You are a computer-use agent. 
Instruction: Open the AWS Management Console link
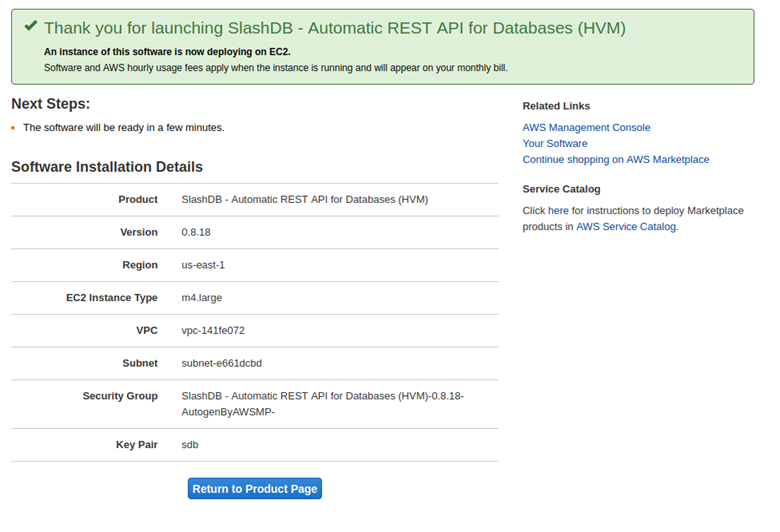pyautogui.click(x=586, y=127)
